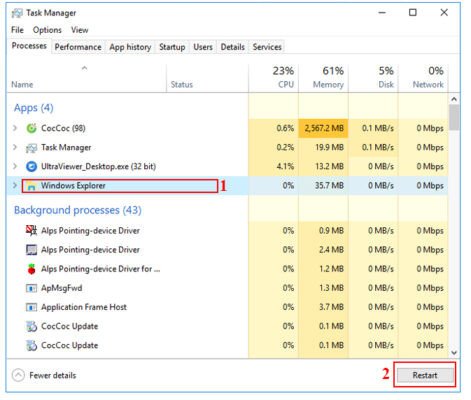The height and width of the screenshot is (400, 471).
Task: Expand the Windows Explorer process group
Action: [15, 185]
